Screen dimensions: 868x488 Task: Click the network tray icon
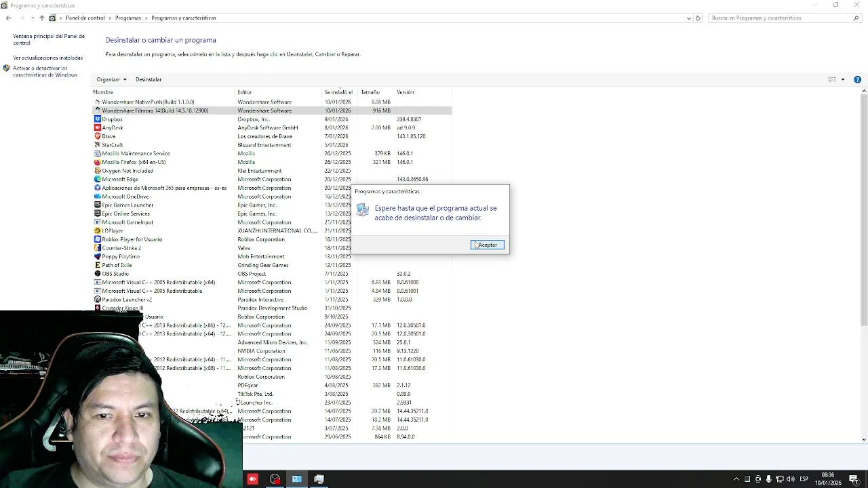[780, 479]
